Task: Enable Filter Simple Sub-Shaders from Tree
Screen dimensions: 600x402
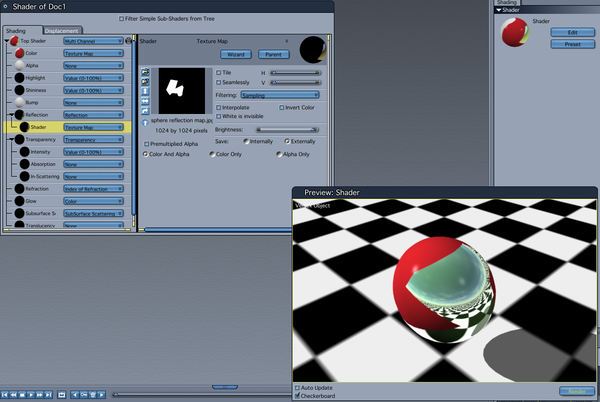Action: tap(121, 18)
